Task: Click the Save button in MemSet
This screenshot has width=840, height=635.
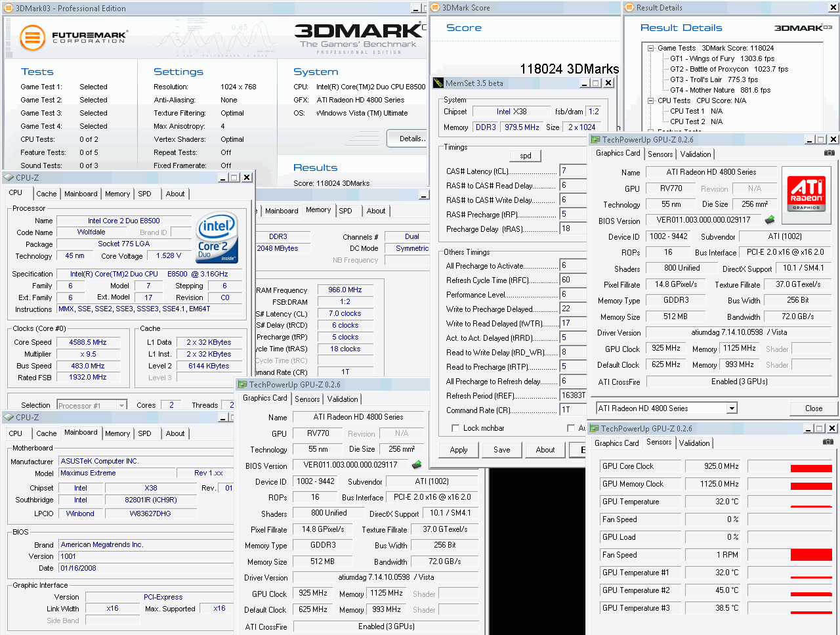Action: (502, 450)
